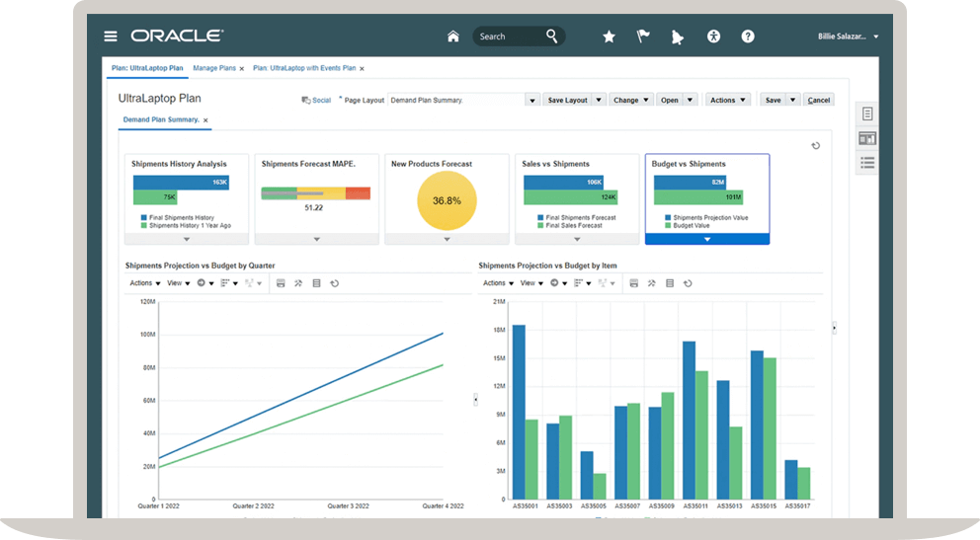Click Final Shipments History legend swatch

click(x=144, y=218)
